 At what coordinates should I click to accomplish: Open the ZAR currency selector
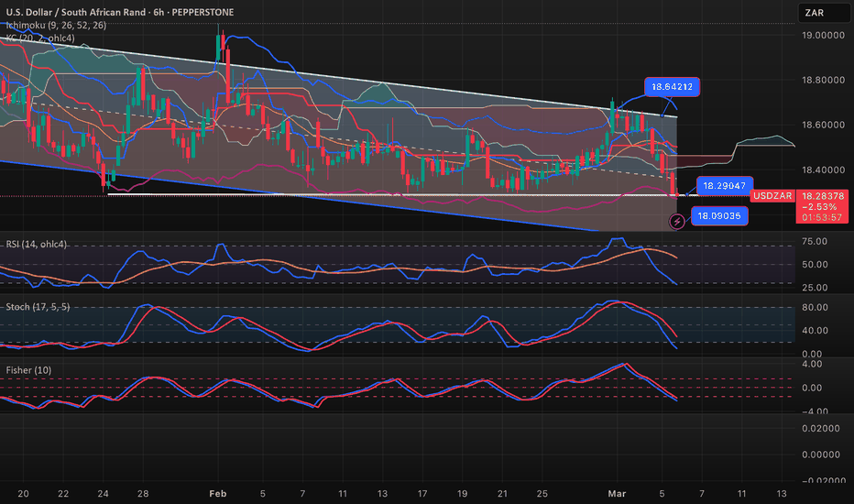click(824, 13)
